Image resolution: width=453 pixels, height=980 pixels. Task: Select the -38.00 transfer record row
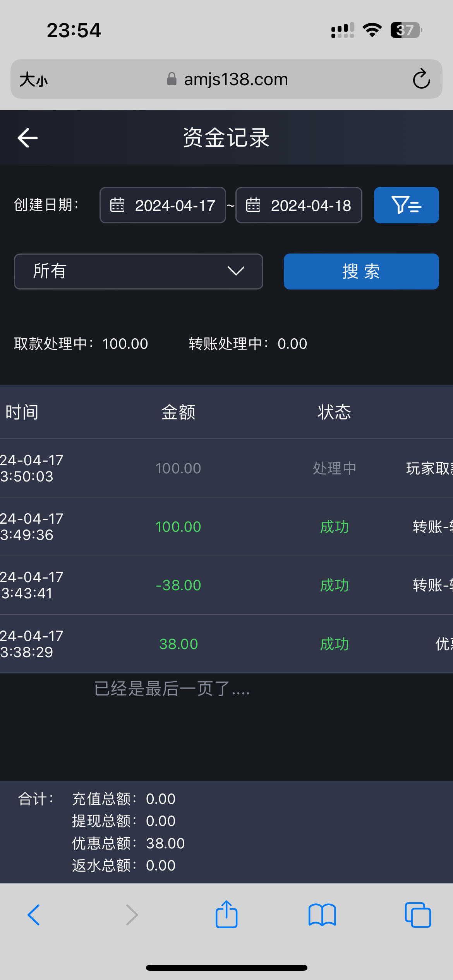click(x=226, y=585)
